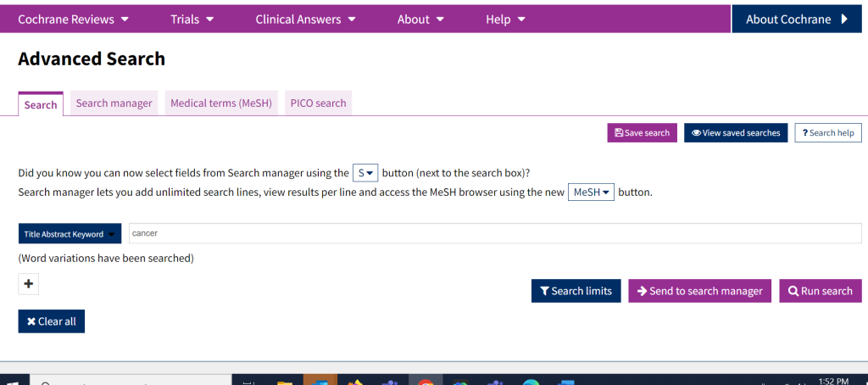Switch to Medical terms (MeSH) tab

pyautogui.click(x=221, y=103)
